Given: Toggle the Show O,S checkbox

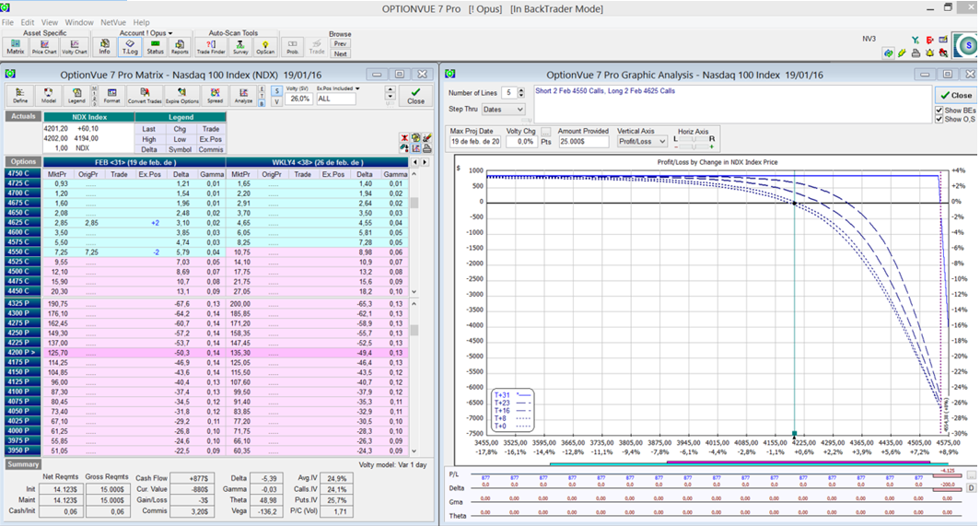Looking at the screenshot, I should (939, 120).
